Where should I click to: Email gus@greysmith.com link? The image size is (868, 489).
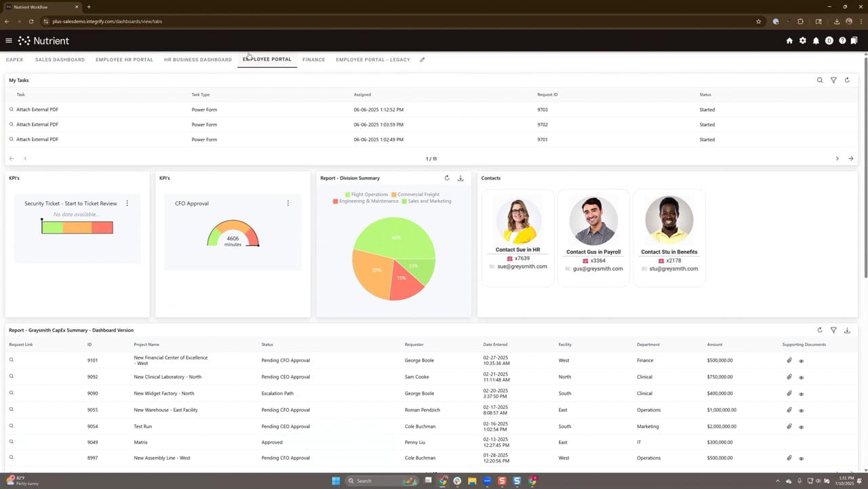(597, 269)
